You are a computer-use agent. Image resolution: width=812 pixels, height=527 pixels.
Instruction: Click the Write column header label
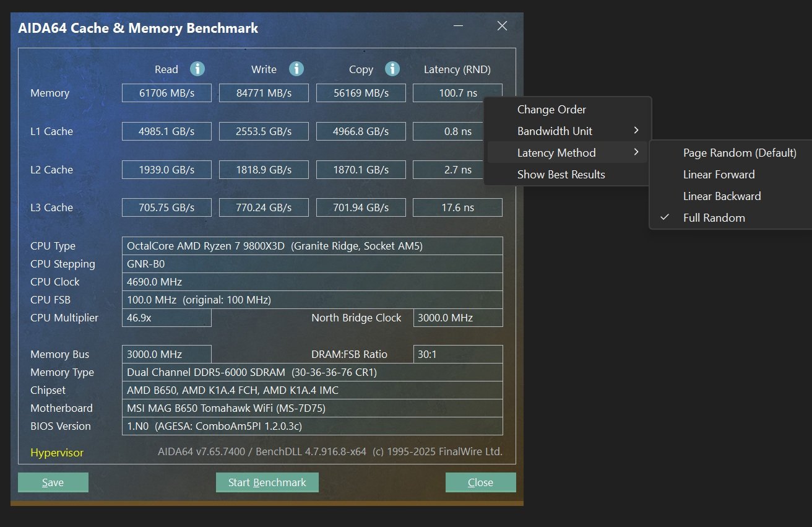[x=264, y=69]
